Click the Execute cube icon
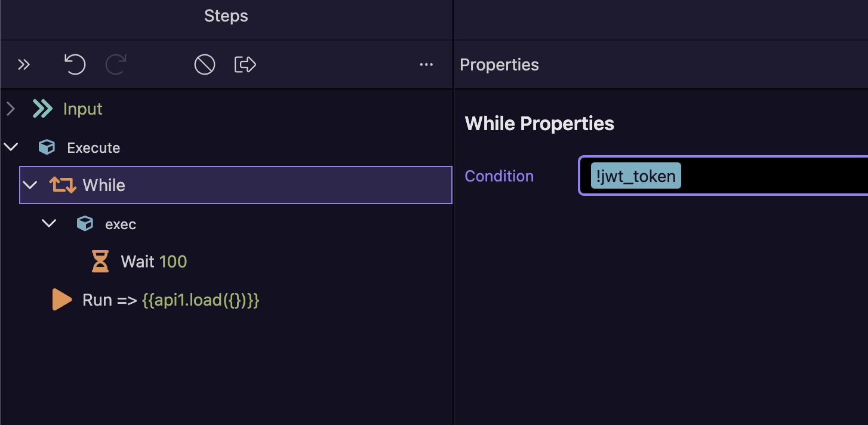The image size is (868, 425). [47, 147]
